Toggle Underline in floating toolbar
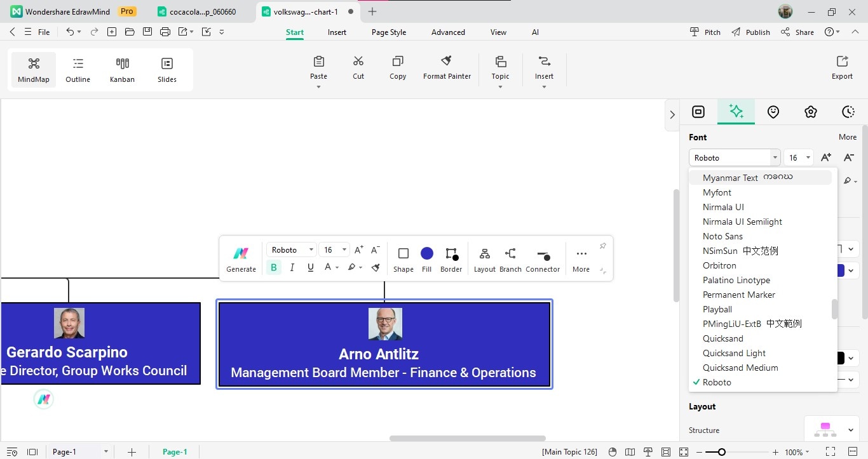 tap(311, 267)
